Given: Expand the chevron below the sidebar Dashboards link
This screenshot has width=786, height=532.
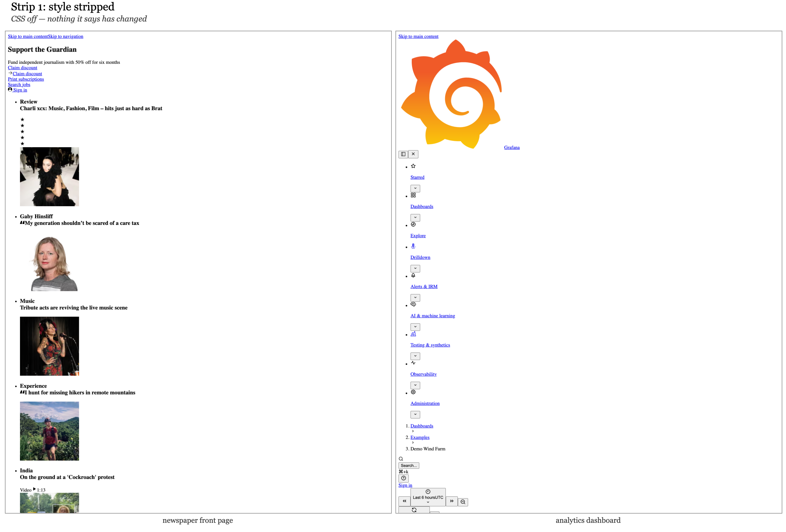Looking at the screenshot, I should pyautogui.click(x=415, y=218).
